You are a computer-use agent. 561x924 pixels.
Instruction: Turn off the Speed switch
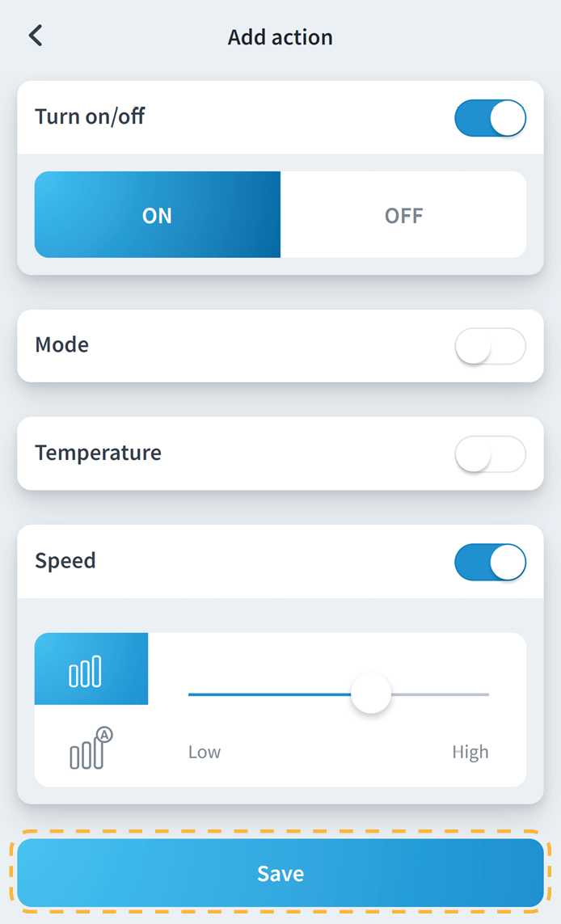[490, 563]
